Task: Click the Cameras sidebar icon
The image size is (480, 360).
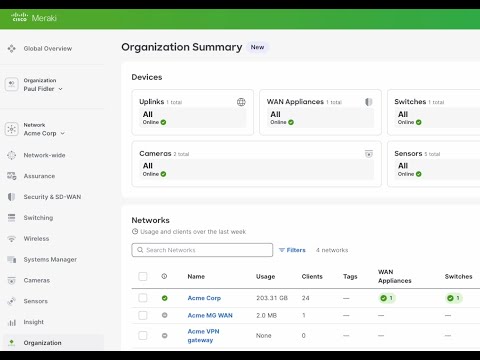Action: (x=12, y=280)
